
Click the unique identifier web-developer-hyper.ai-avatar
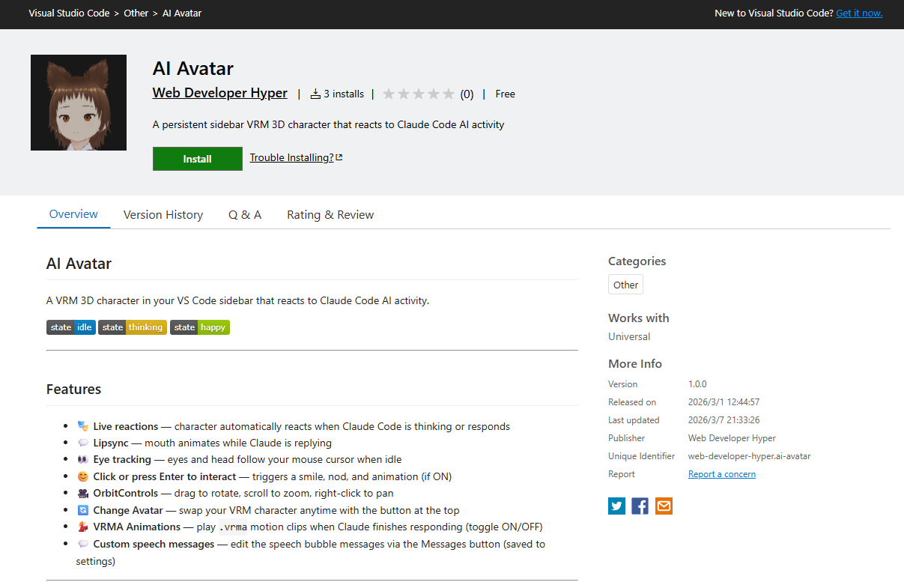(x=750, y=456)
